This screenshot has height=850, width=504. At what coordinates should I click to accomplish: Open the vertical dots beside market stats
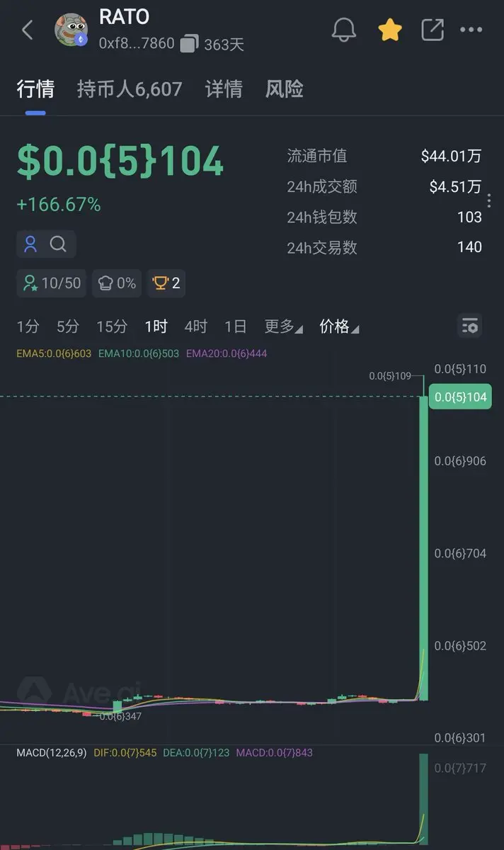489,201
